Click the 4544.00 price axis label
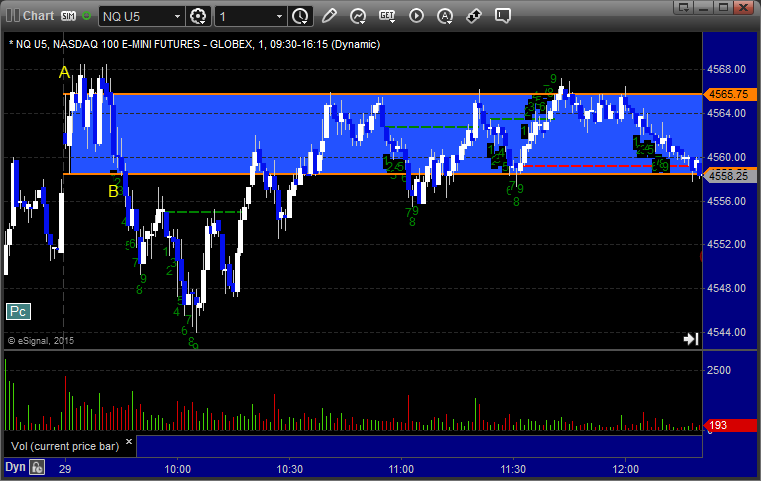Image resolution: width=761 pixels, height=481 pixels. point(726,332)
